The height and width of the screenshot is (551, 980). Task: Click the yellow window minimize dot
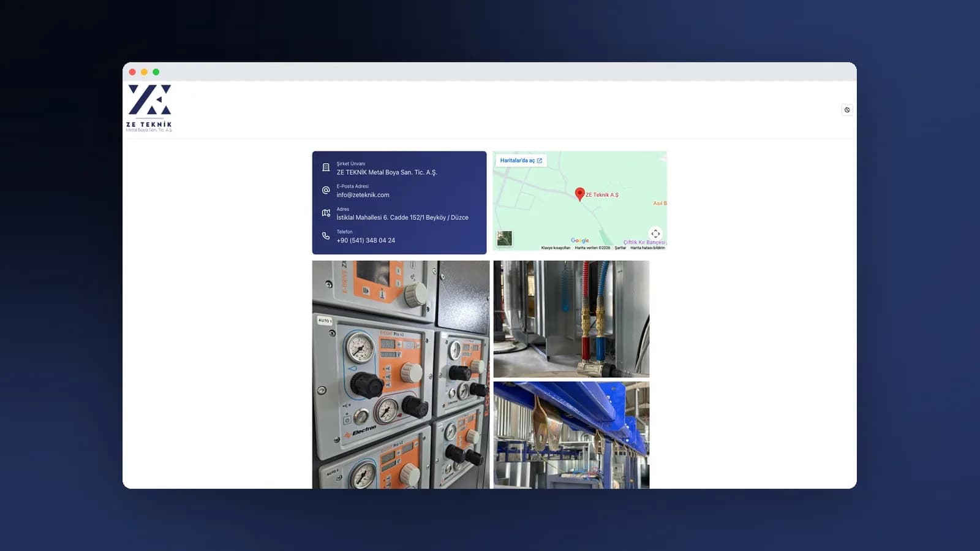pyautogui.click(x=144, y=72)
